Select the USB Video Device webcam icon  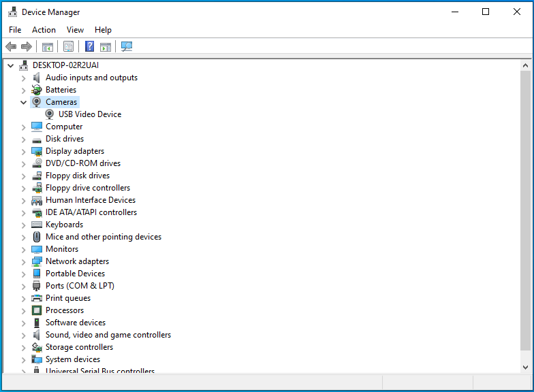click(x=50, y=114)
